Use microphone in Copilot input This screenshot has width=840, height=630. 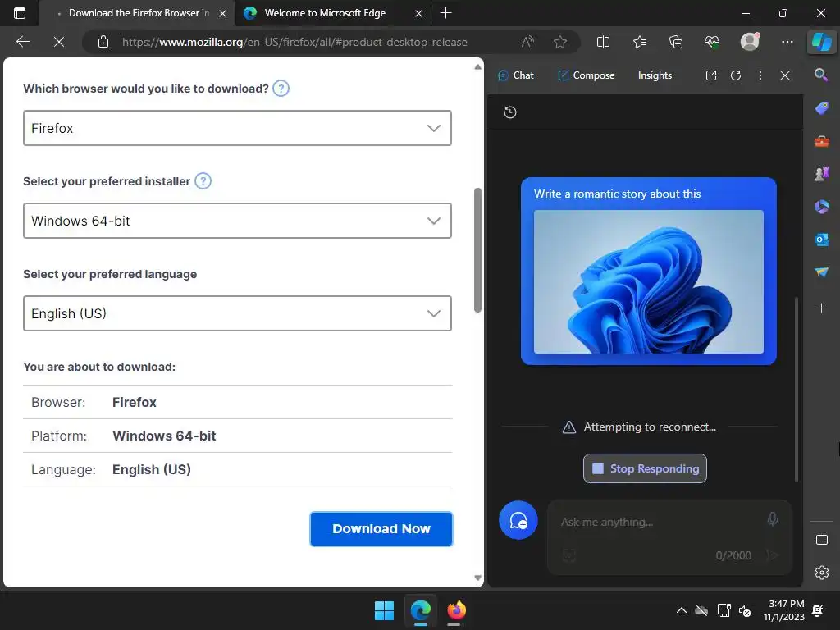click(x=773, y=518)
